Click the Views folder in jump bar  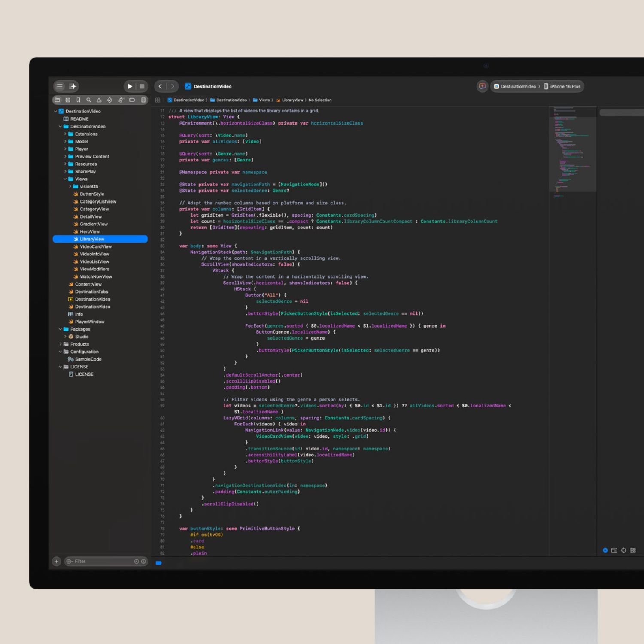(x=261, y=100)
